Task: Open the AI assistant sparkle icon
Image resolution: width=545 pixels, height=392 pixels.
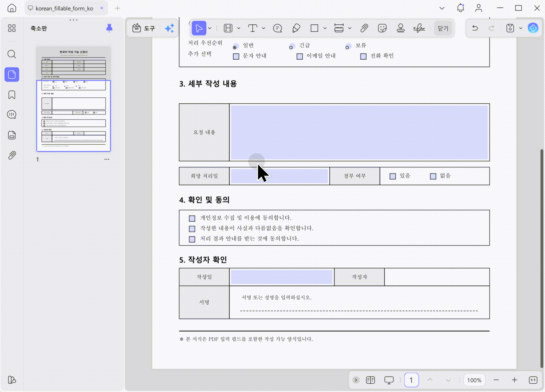Action: click(169, 28)
